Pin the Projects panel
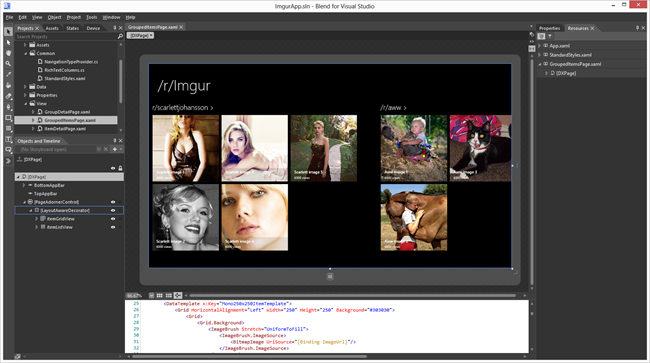 tap(115, 28)
